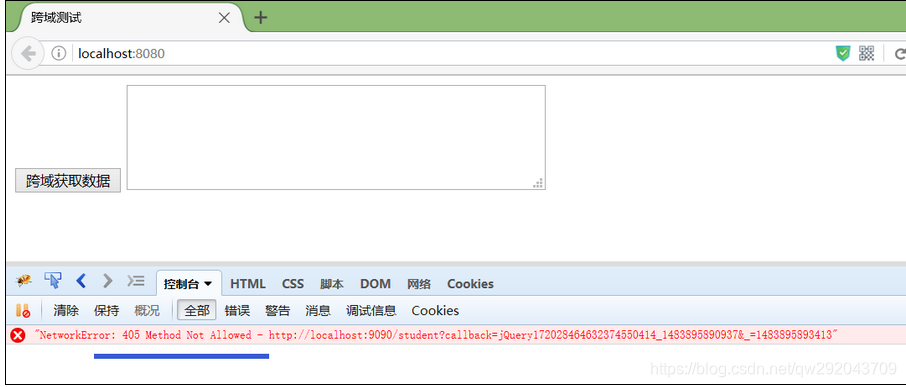Open the 控制台 tab dropdown arrow
Screen dimensions: 906x387
[208, 284]
